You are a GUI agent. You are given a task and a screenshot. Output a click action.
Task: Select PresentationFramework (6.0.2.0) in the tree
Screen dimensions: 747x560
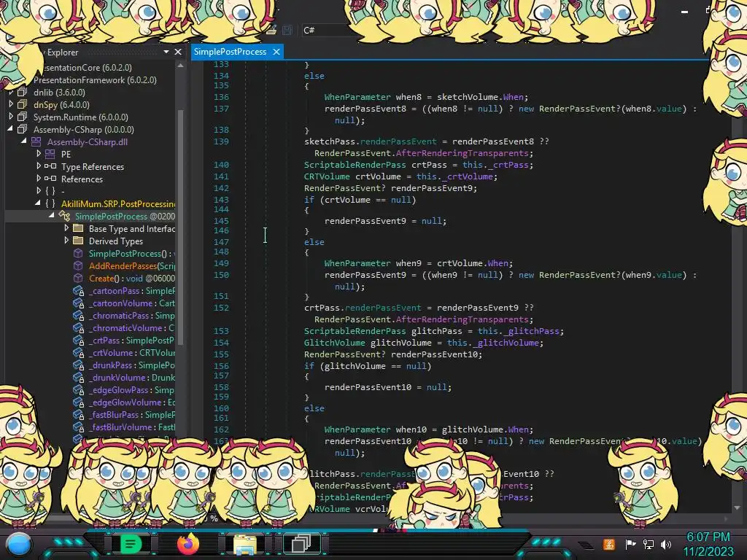coord(95,79)
